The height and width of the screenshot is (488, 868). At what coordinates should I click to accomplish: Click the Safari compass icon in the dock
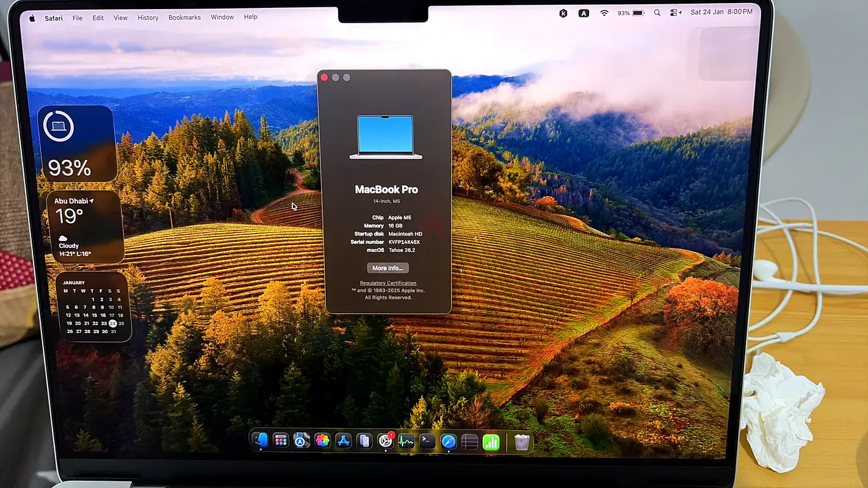(449, 441)
